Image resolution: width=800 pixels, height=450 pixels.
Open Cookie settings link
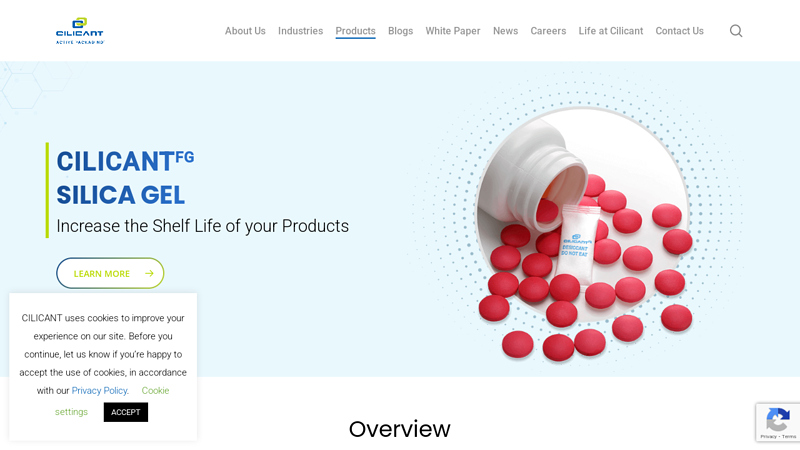point(112,401)
